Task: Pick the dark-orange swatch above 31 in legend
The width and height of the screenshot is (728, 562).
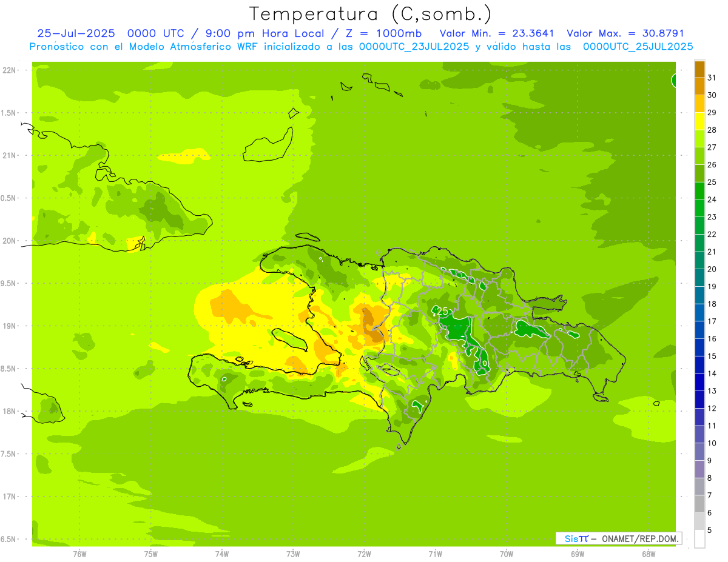Action: pos(699,69)
